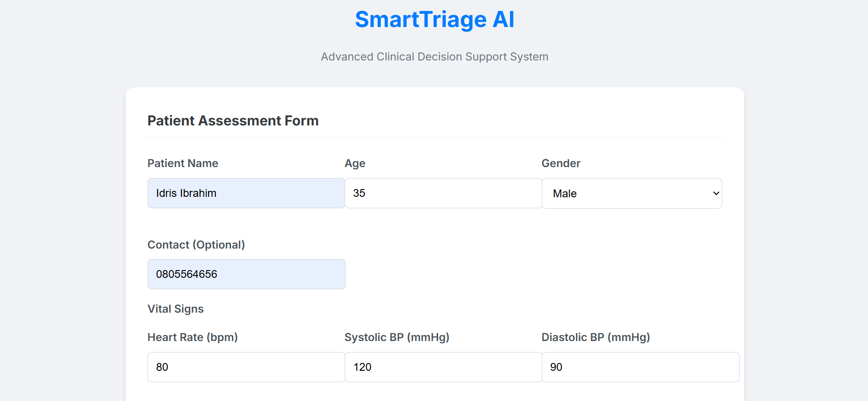Focus the Age field showing 35

(x=443, y=193)
